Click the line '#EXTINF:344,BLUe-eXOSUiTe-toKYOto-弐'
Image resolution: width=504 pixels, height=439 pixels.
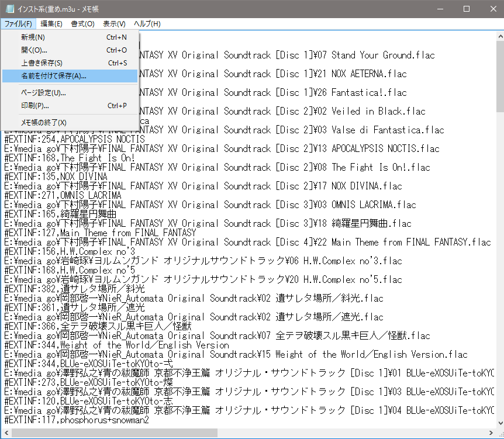88,364
